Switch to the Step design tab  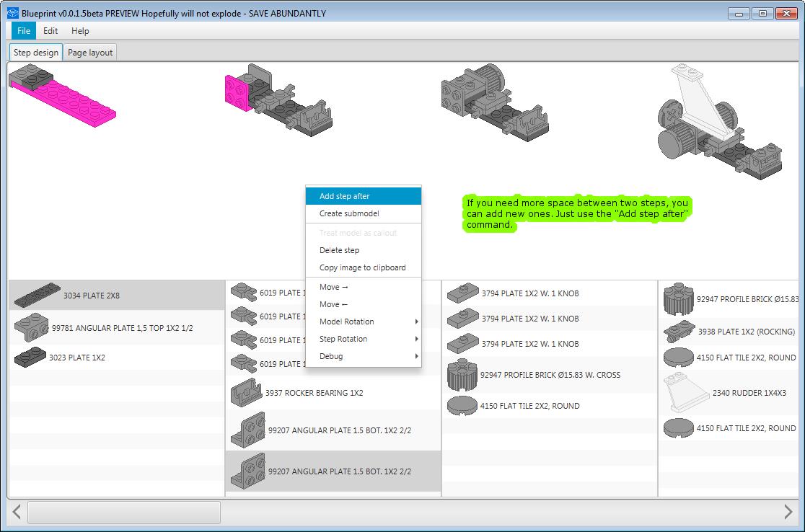coord(36,53)
